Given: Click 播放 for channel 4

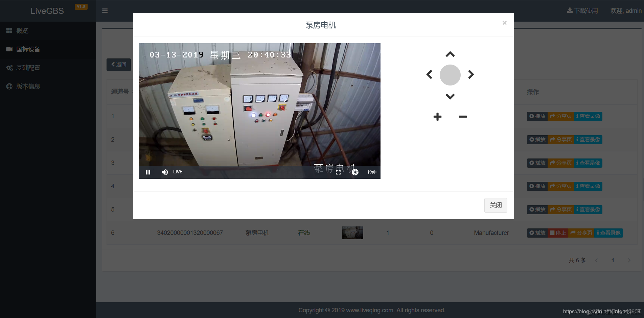Looking at the screenshot, I should (x=537, y=186).
